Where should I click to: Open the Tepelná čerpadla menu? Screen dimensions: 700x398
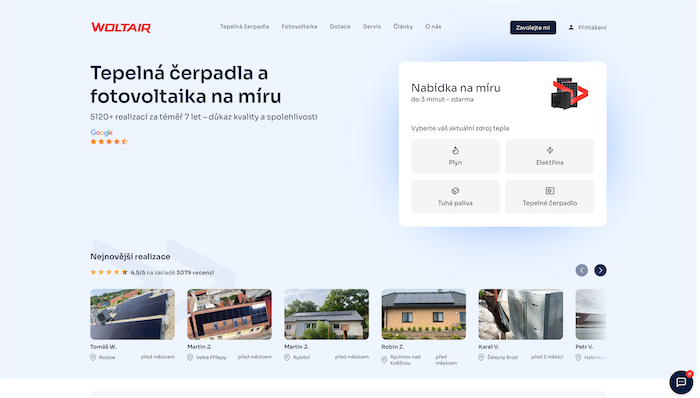(244, 27)
